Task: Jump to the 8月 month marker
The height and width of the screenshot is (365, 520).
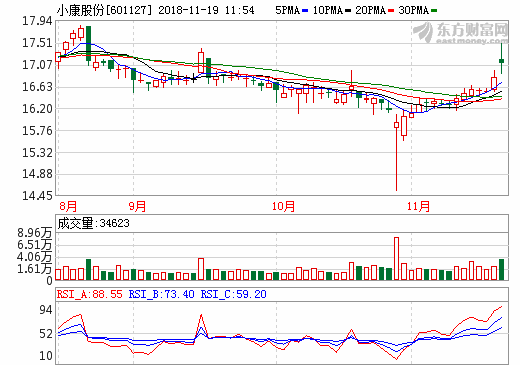Action: [68, 206]
